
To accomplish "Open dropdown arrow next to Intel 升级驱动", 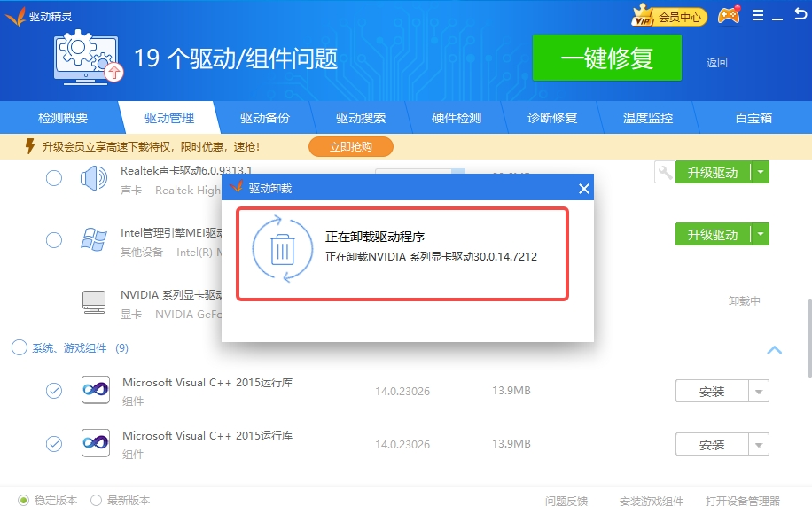I will [x=760, y=235].
